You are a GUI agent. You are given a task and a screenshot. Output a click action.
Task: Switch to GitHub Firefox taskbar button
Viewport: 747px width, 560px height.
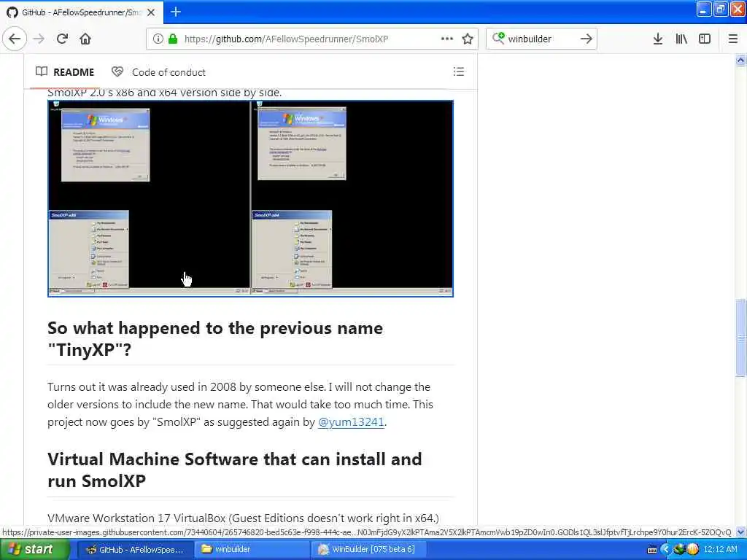click(134, 549)
